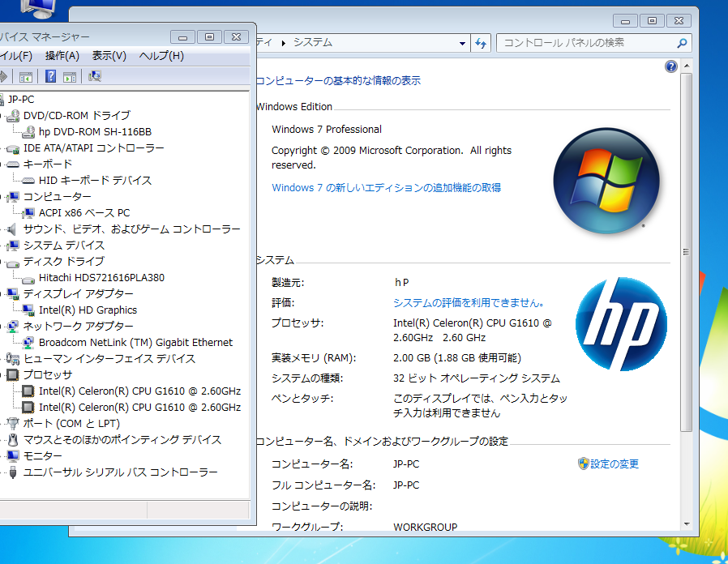Click the WORKGROUP value text
The height and width of the screenshot is (564, 728).
(x=425, y=527)
